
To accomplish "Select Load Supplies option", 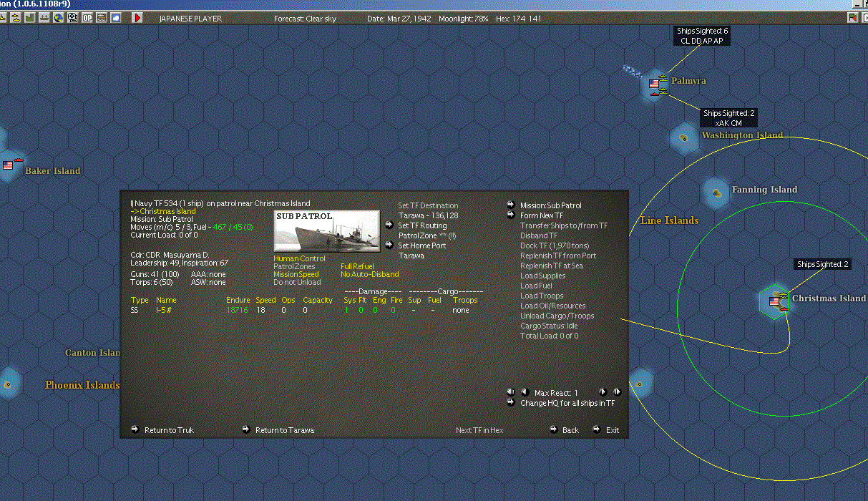I will tap(542, 276).
